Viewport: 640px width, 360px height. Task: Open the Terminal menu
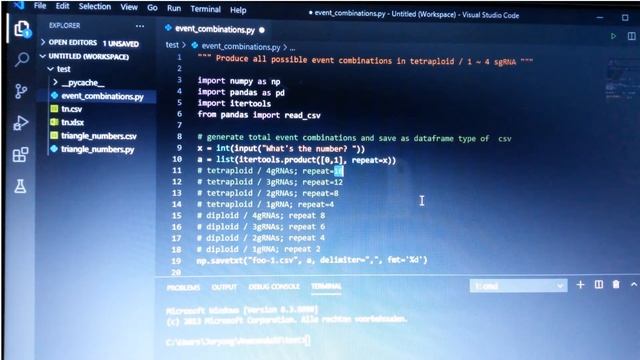coord(205,9)
